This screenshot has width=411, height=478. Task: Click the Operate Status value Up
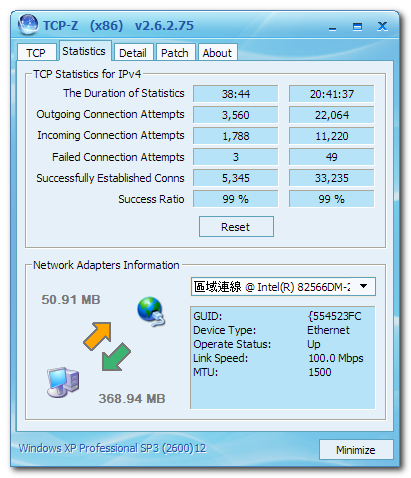point(314,344)
